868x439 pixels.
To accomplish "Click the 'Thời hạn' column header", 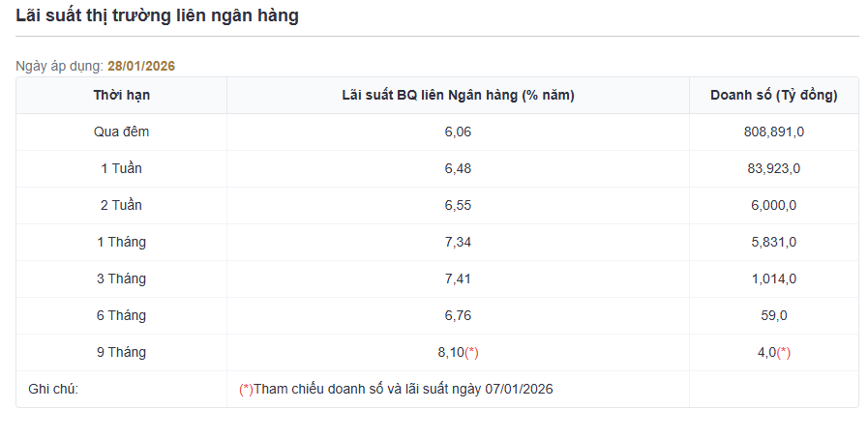I will tap(121, 95).
